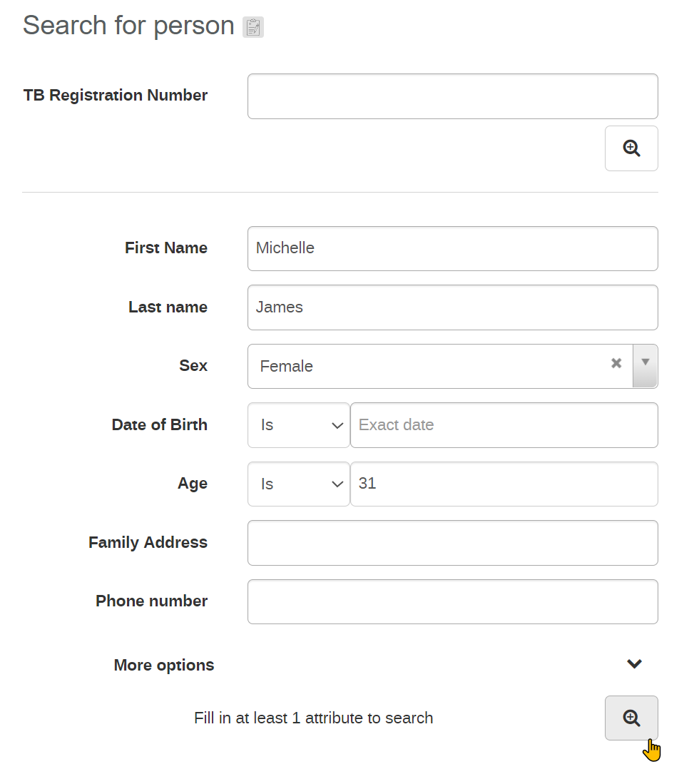Viewport: 699px width, 784px height.
Task: Click the Last name field containing James
Action: click(x=452, y=307)
